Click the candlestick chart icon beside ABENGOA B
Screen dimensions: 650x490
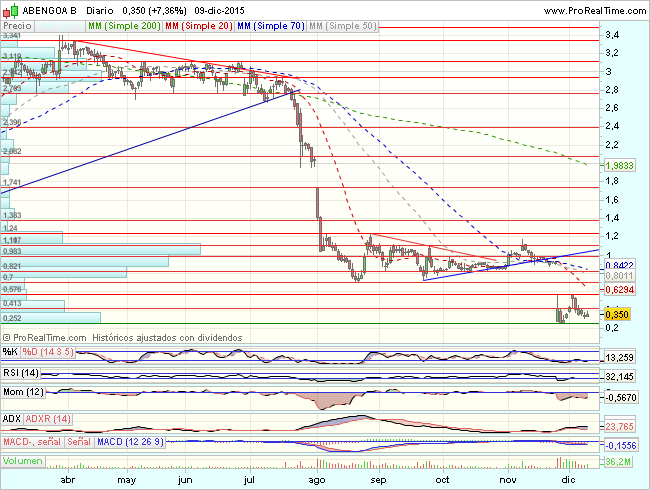10,11
